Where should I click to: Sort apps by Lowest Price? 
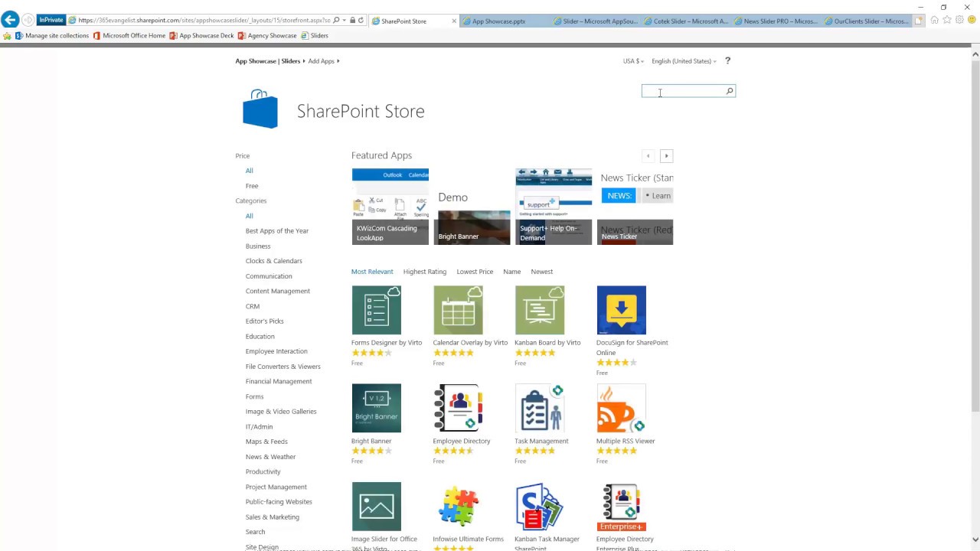[x=475, y=272]
